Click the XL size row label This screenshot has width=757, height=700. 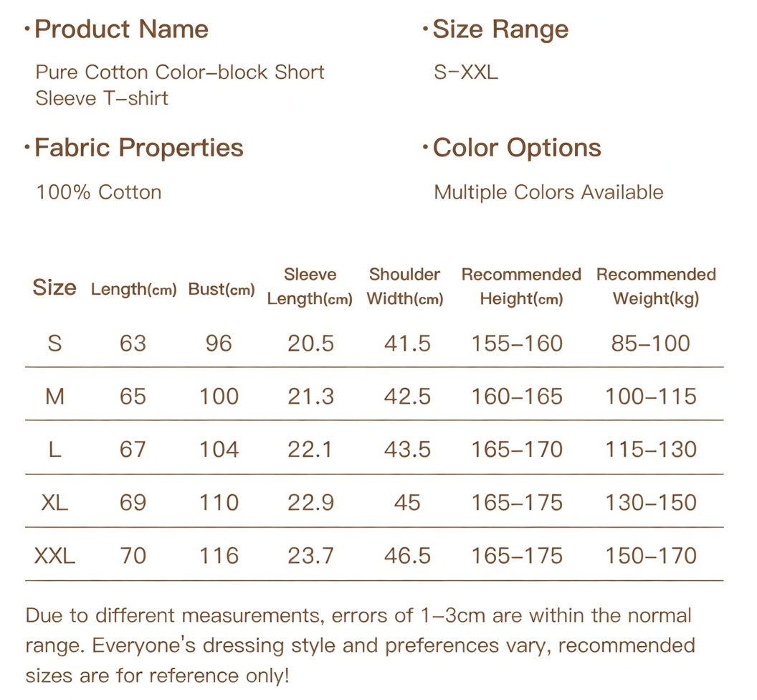pyautogui.click(x=54, y=502)
